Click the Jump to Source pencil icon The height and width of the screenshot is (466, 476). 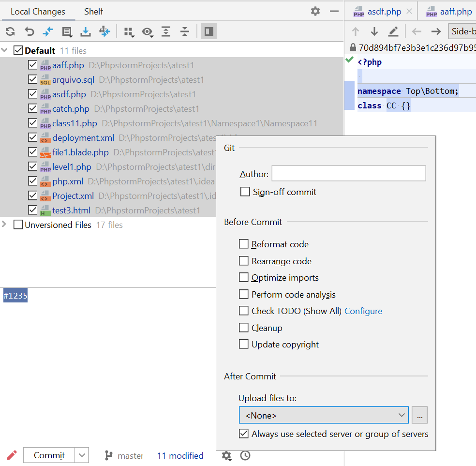[x=393, y=31]
